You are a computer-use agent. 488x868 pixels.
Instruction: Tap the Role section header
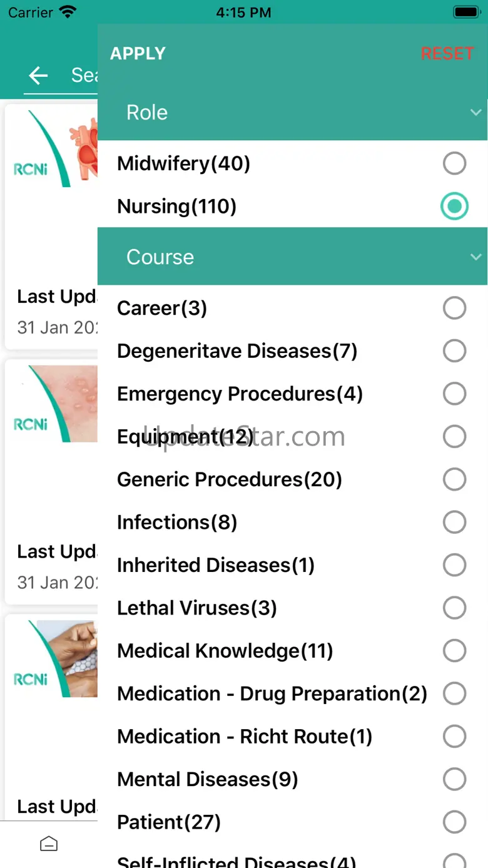coord(148,113)
